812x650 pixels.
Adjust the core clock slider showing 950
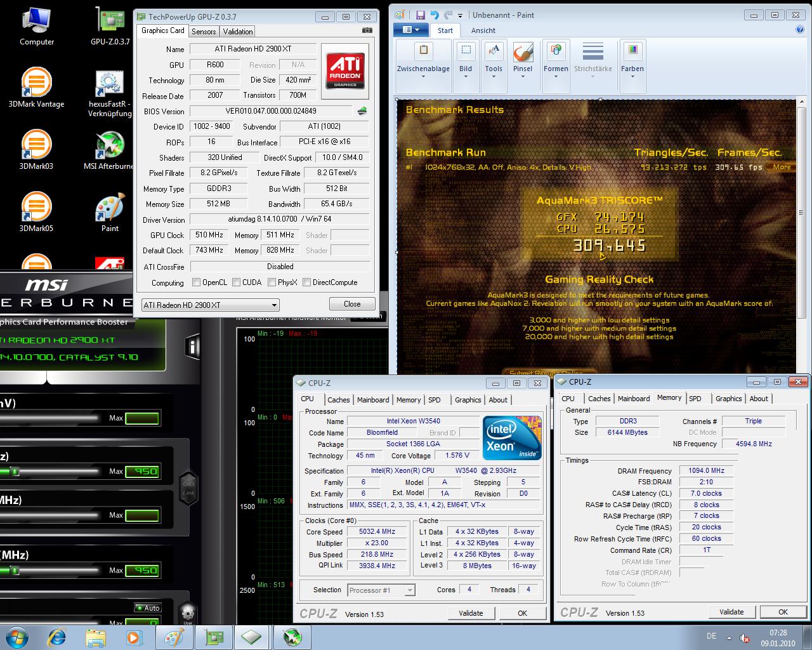pyautogui.click(x=14, y=471)
